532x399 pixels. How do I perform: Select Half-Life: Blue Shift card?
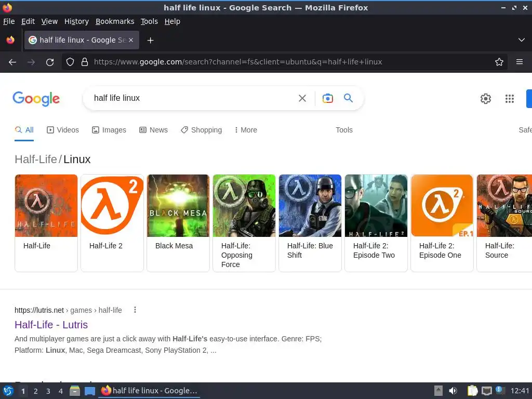coord(310,223)
